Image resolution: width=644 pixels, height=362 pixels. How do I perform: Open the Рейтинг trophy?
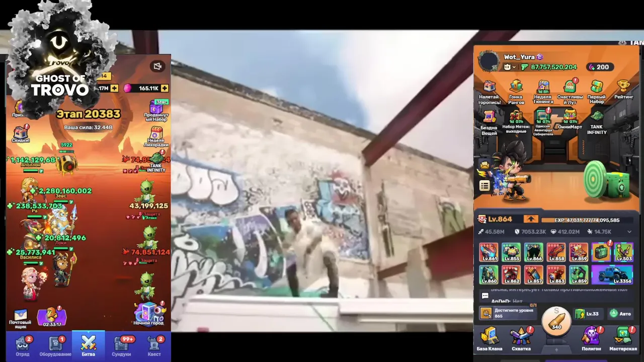click(624, 90)
